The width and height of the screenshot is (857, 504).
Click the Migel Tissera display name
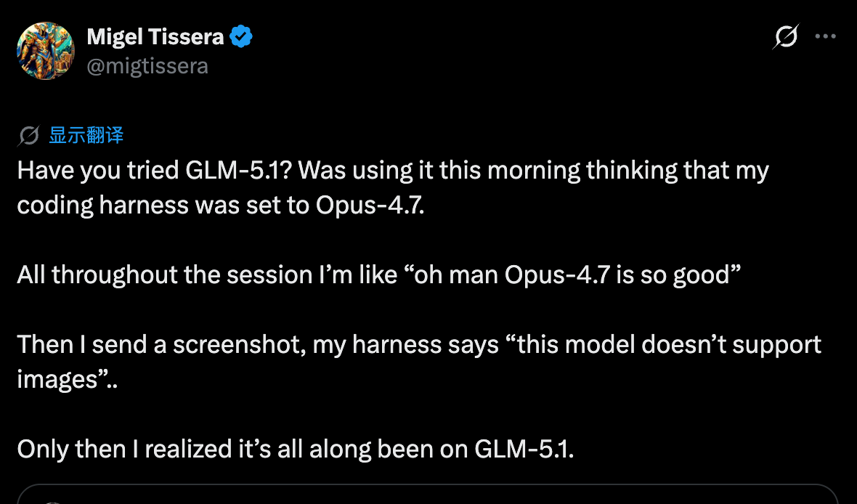tap(155, 36)
